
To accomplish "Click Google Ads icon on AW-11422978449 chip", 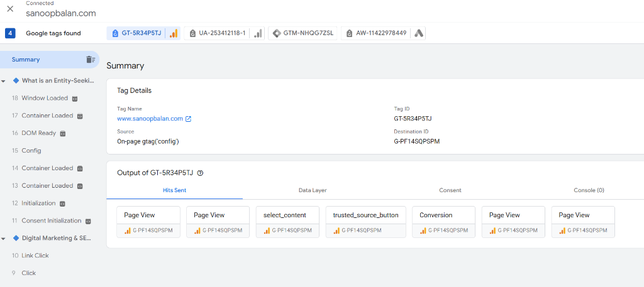I will pyautogui.click(x=418, y=33).
